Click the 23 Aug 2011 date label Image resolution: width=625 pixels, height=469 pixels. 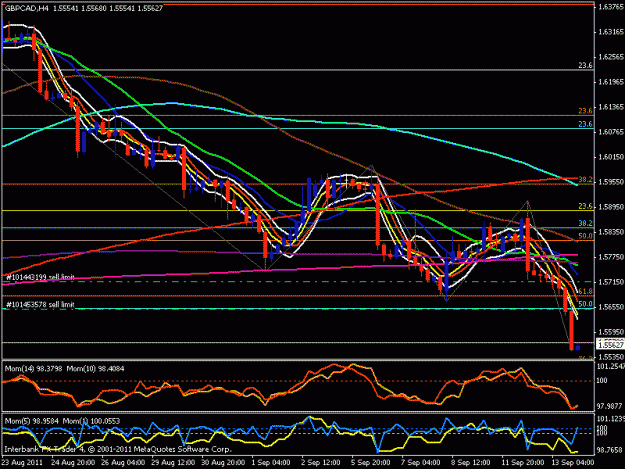(x=22, y=463)
